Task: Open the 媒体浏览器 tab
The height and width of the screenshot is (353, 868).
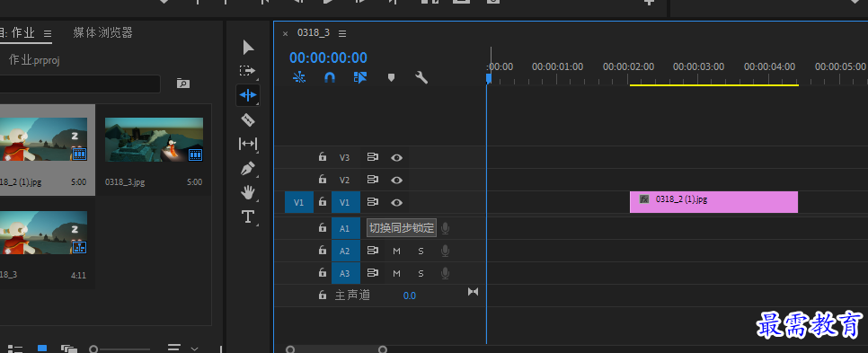Action: 103,33
